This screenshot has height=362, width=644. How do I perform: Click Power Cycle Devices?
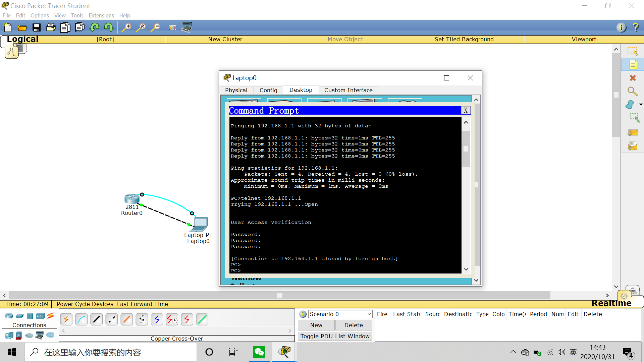[x=85, y=304]
